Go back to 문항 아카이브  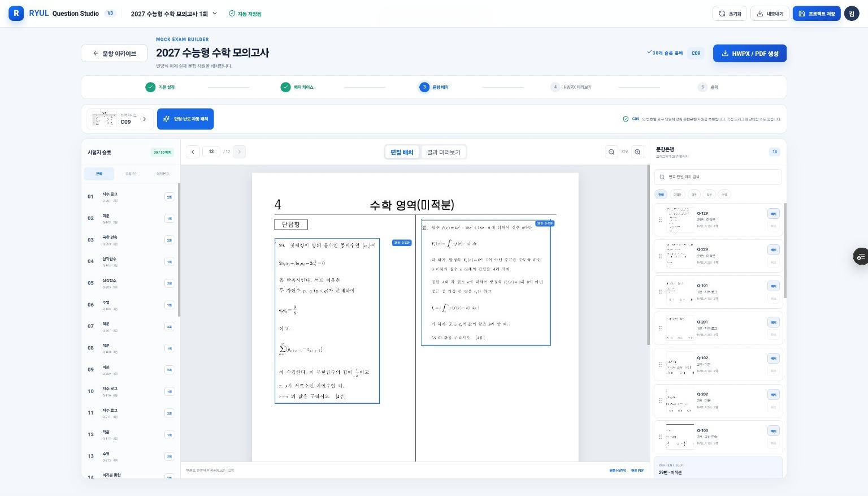click(115, 53)
